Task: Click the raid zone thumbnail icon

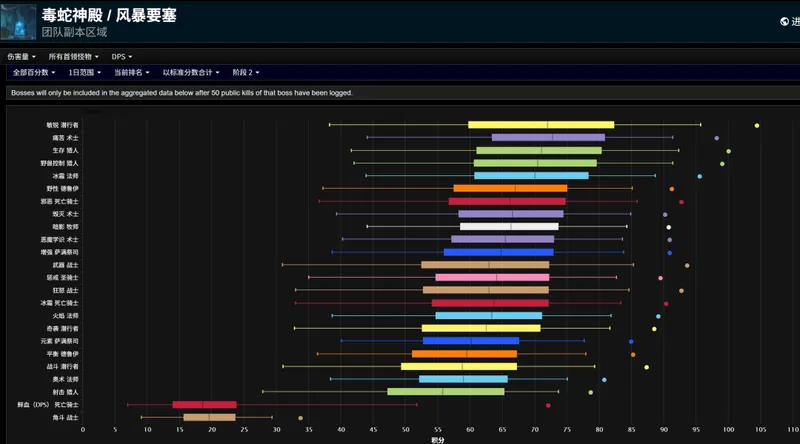Action: pos(19,21)
